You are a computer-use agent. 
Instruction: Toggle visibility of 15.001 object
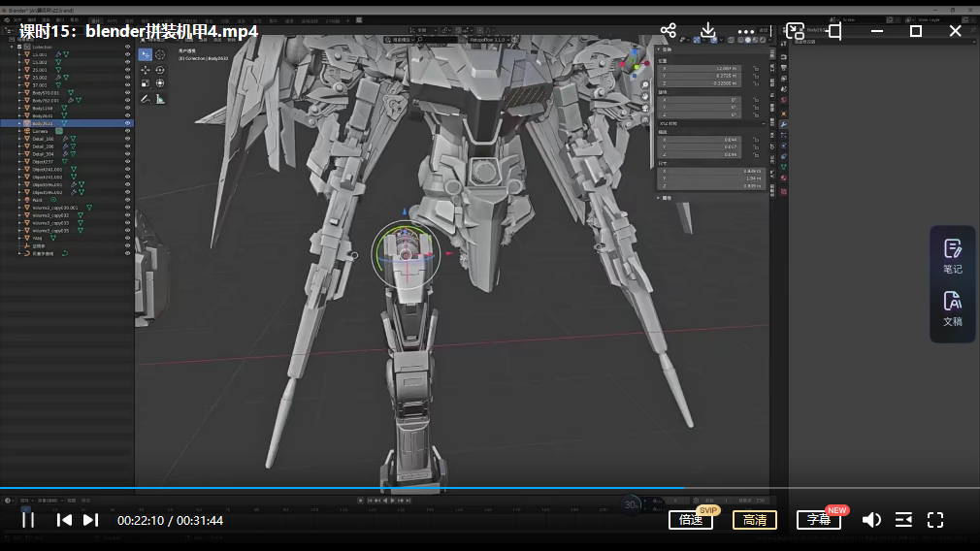tap(127, 54)
